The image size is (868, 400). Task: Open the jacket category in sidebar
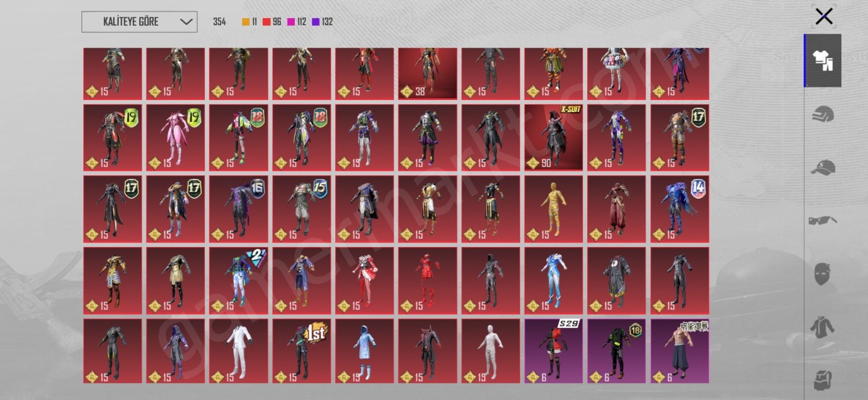[x=823, y=327]
